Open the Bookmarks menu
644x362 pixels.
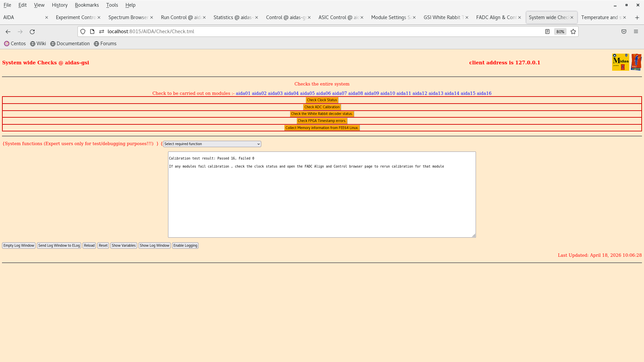pyautogui.click(x=87, y=5)
